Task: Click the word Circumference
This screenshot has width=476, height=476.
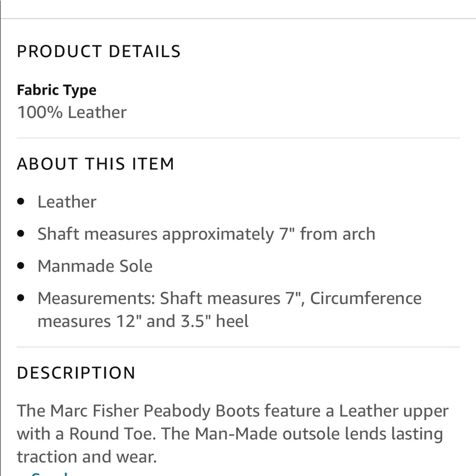Action: click(366, 298)
